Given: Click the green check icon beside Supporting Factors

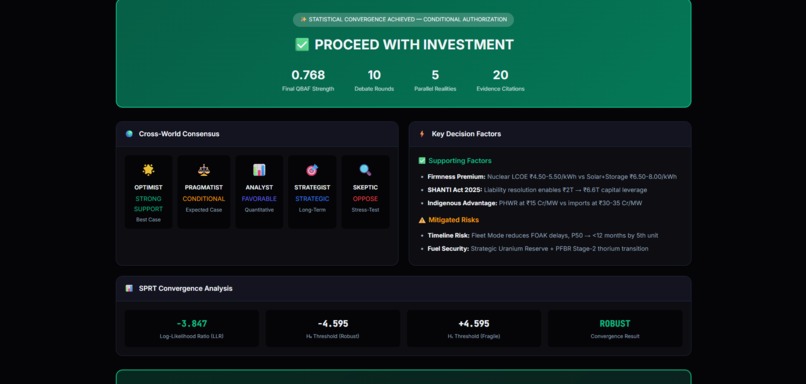Looking at the screenshot, I should 422,161.
